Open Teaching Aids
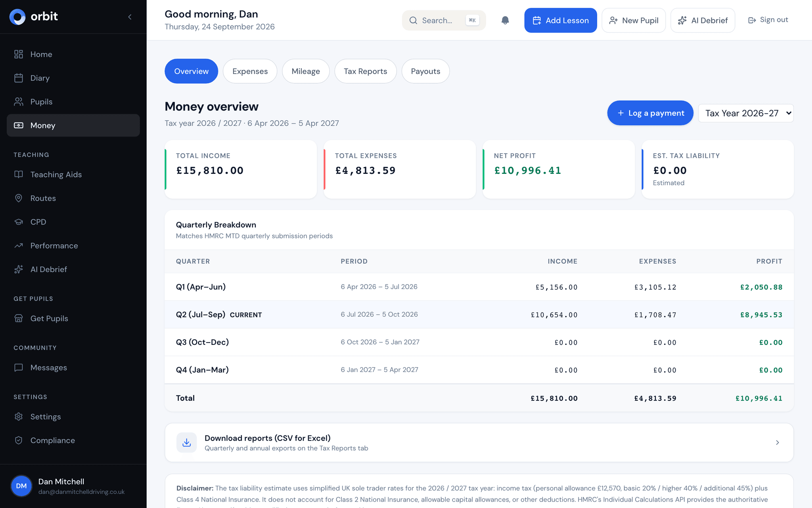Screen dimensions: 812x508 pos(73,175)
